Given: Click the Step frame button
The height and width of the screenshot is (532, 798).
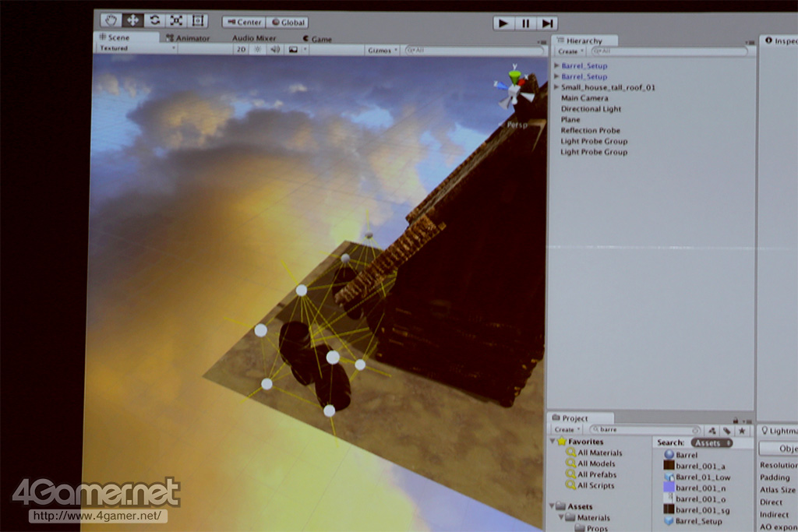Looking at the screenshot, I should pos(548,23).
